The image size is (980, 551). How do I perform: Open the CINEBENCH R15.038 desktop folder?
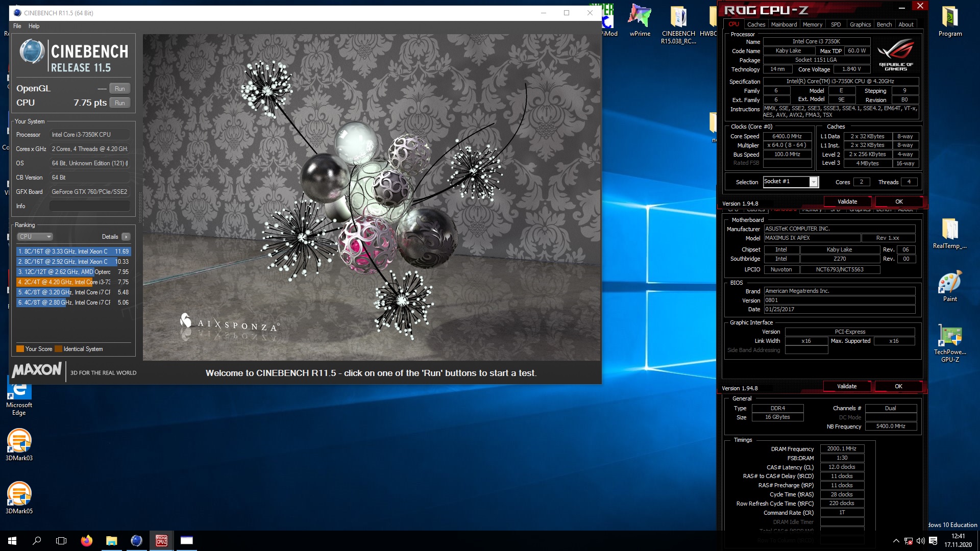tap(678, 24)
